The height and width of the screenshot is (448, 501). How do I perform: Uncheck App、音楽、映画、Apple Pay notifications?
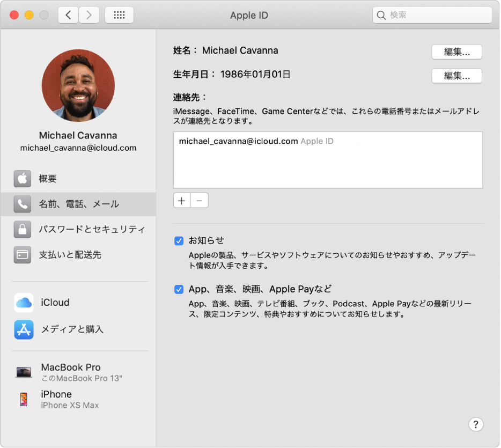(x=179, y=289)
